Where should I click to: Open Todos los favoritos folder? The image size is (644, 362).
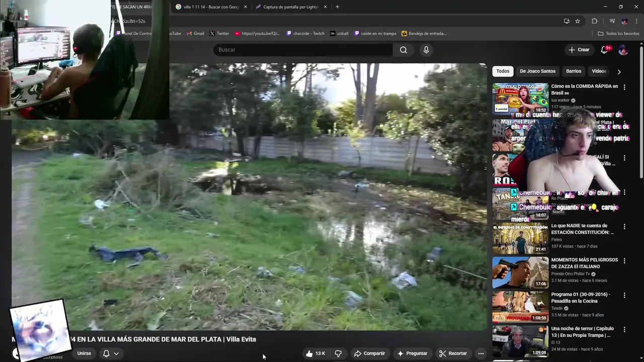click(619, 33)
